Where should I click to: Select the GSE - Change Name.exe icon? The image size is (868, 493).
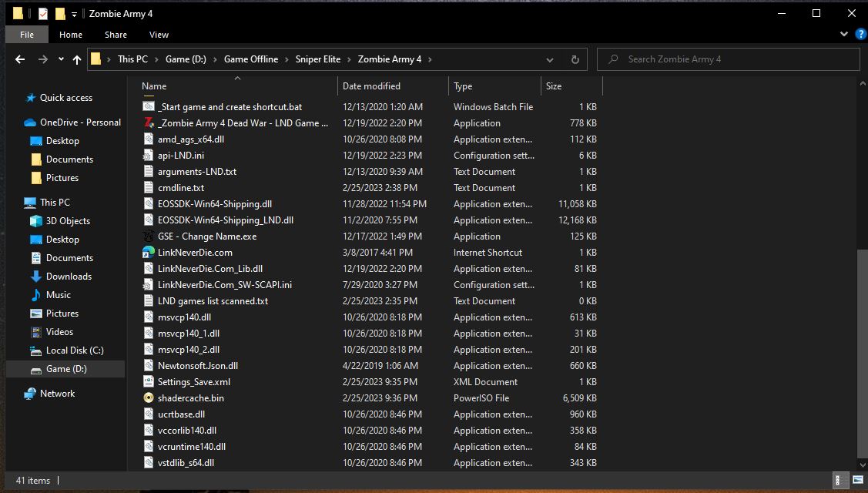click(x=149, y=236)
